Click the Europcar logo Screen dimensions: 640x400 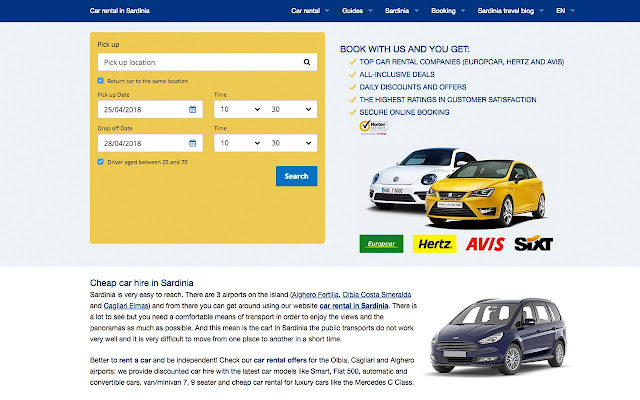point(381,244)
